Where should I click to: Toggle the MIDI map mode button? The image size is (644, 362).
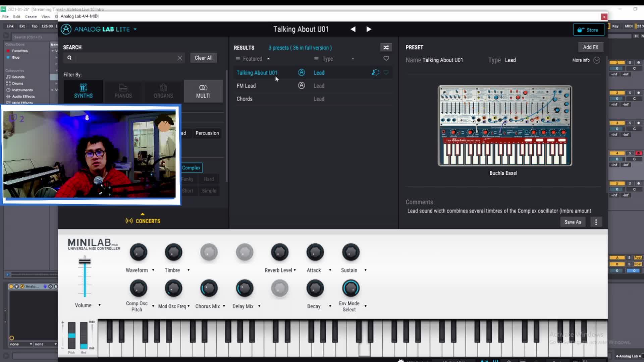pos(629,26)
